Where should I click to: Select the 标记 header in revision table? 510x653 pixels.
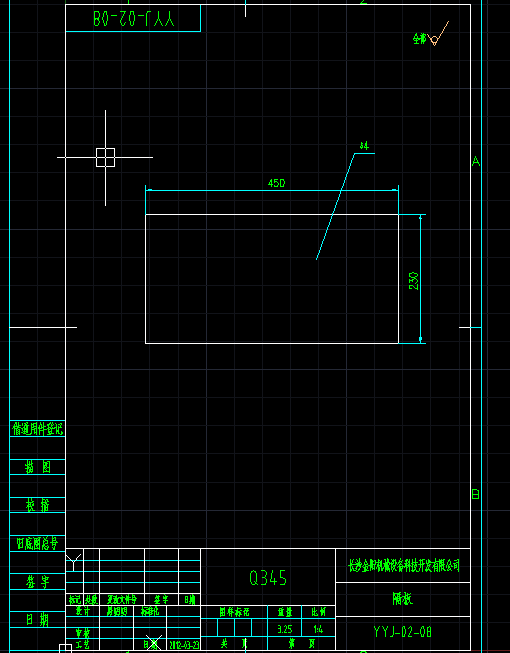coord(75,600)
